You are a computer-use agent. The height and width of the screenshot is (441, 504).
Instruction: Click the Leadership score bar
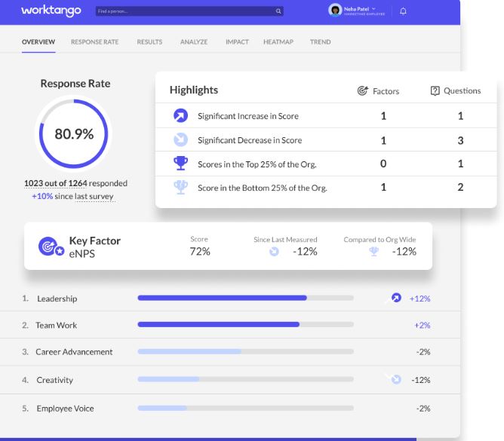tap(245, 298)
